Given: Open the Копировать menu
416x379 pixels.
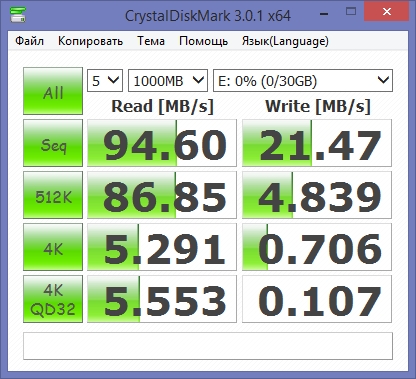Looking at the screenshot, I should [x=90, y=41].
